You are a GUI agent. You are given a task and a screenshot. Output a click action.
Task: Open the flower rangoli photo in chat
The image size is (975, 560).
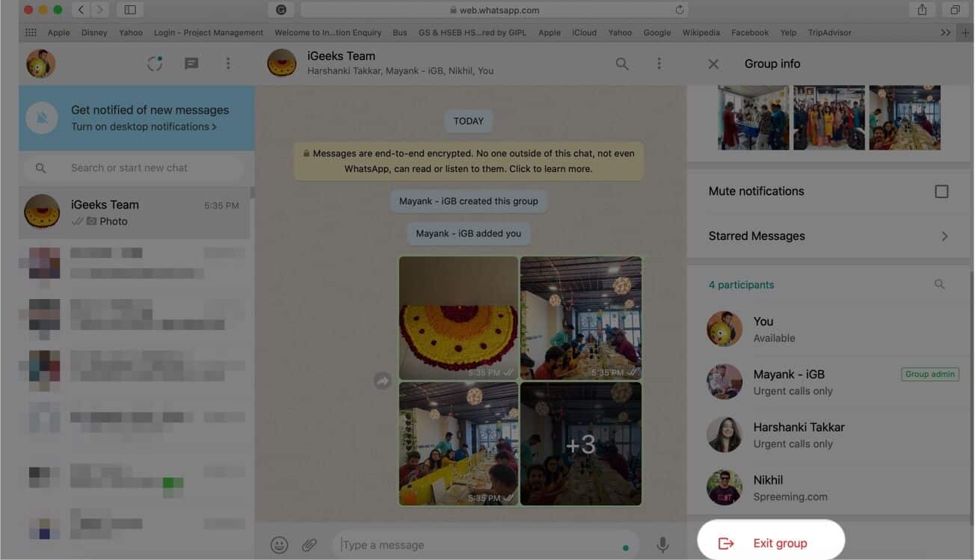pyautogui.click(x=458, y=318)
